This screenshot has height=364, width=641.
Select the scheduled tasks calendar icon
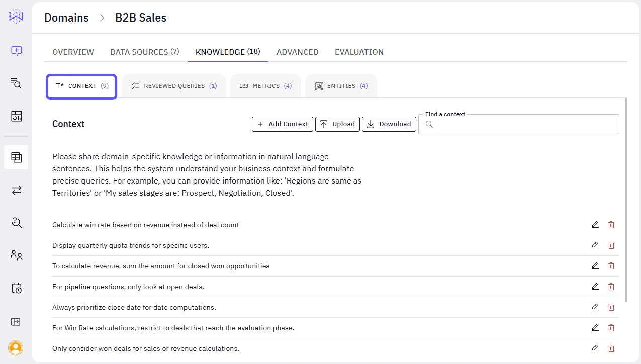pyautogui.click(x=16, y=288)
